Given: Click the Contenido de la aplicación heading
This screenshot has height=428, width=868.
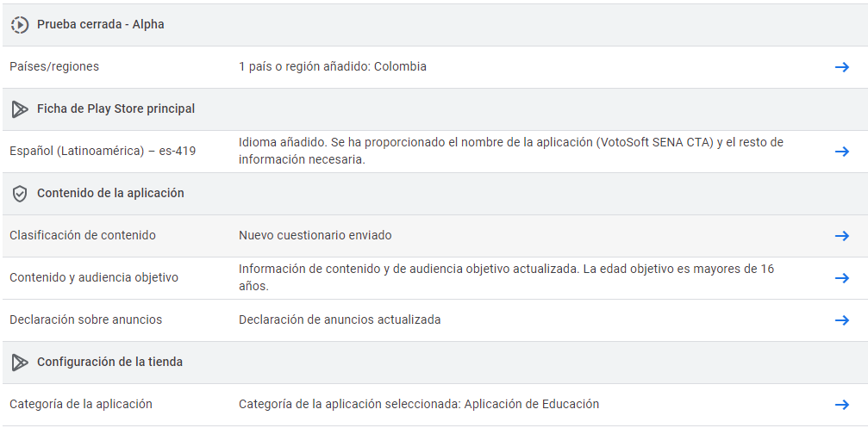Looking at the screenshot, I should pyautogui.click(x=110, y=194).
